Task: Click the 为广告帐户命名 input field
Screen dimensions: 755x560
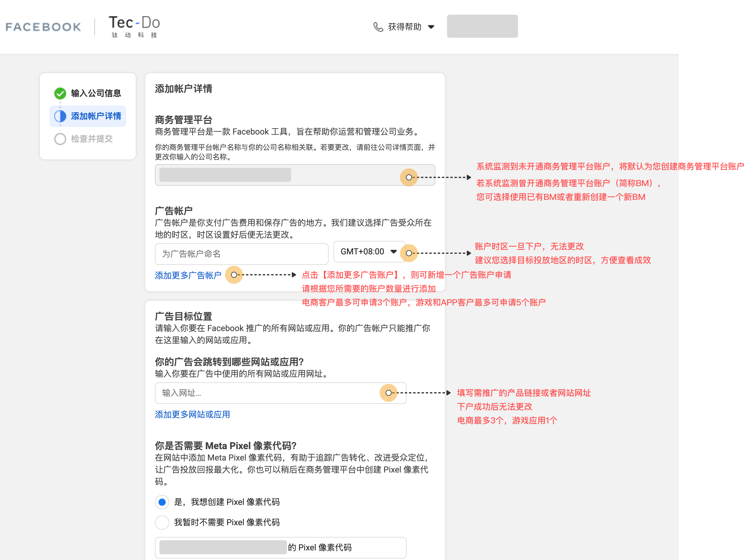Action: click(x=241, y=254)
